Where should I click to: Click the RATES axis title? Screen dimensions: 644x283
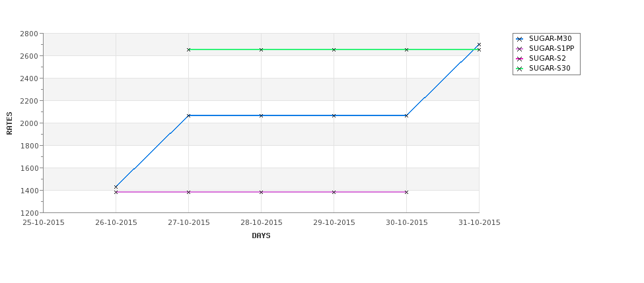click(x=9, y=123)
